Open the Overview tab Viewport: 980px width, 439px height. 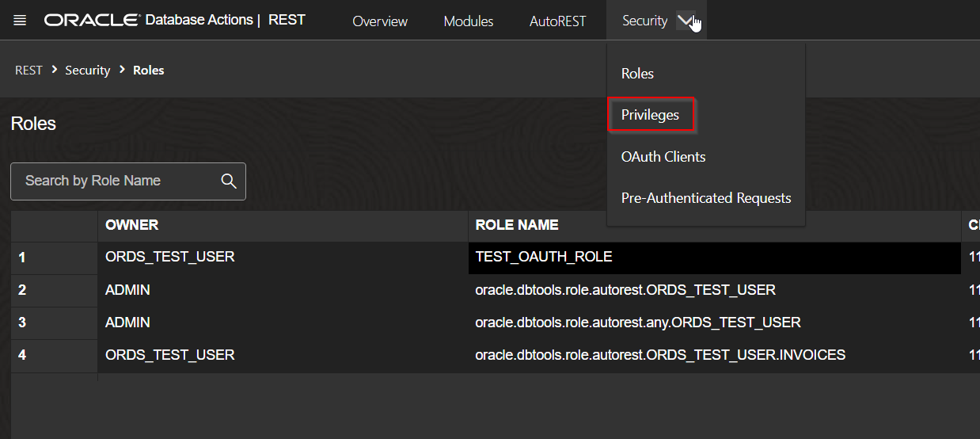tap(380, 21)
